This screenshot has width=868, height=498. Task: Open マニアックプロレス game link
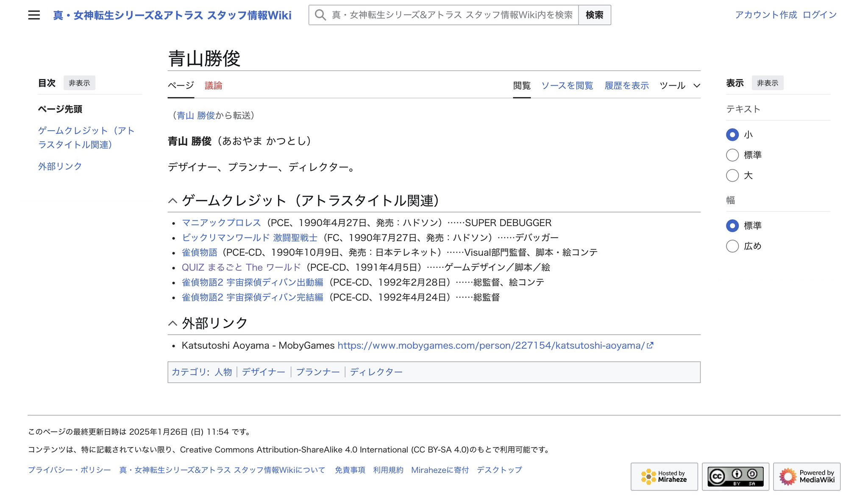click(x=221, y=223)
